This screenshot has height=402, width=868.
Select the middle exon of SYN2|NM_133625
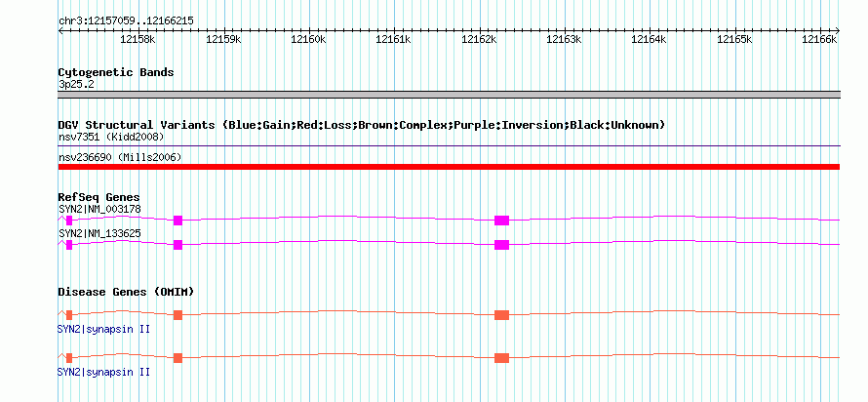(178, 245)
